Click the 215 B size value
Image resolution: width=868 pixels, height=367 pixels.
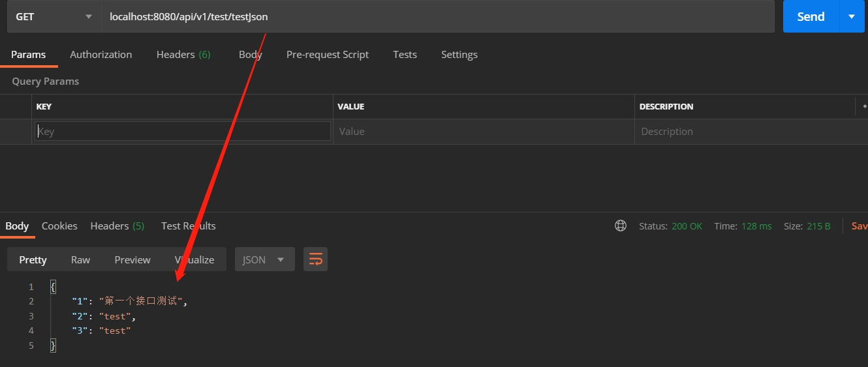pyautogui.click(x=818, y=226)
